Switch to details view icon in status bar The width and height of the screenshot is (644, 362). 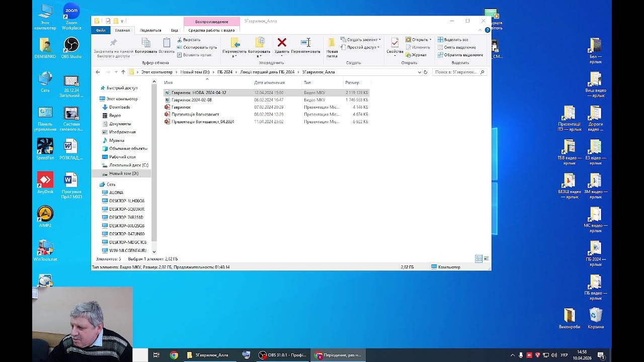click(x=478, y=258)
